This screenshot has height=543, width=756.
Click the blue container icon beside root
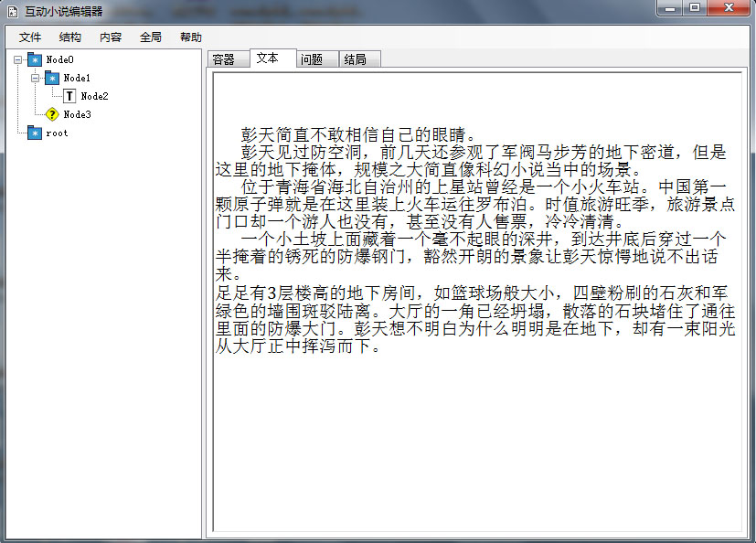click(x=35, y=133)
